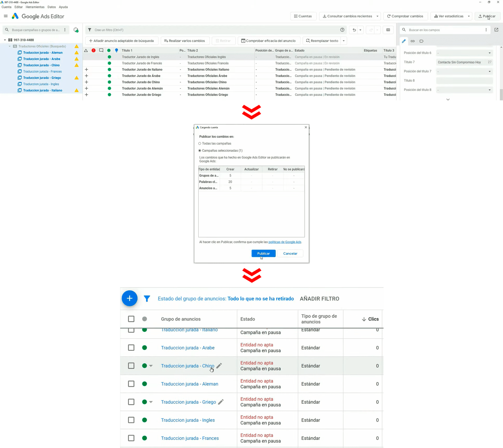Expand the chevron below Posición del título 8

click(448, 99)
